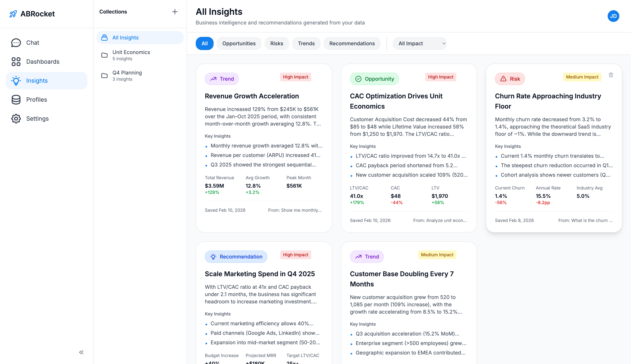Switch to the Risks filter tab
Image resolution: width=631 pixels, height=364 pixels.
click(276, 43)
